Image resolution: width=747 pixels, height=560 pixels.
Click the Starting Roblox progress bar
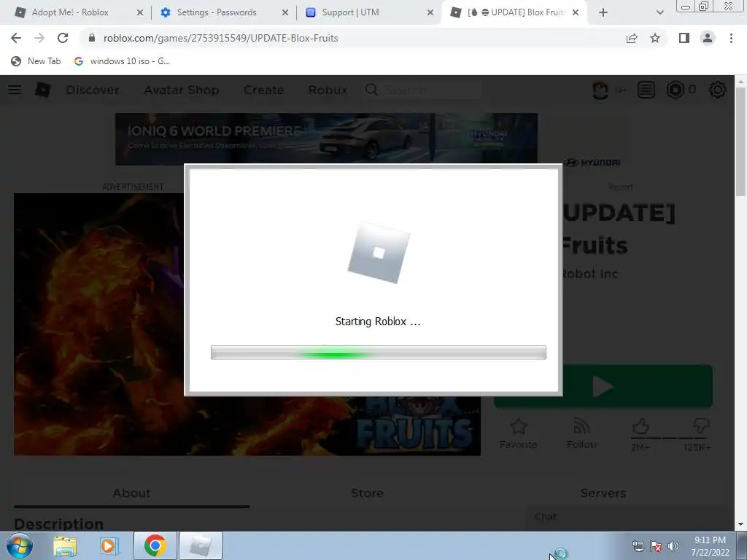pyautogui.click(x=379, y=352)
